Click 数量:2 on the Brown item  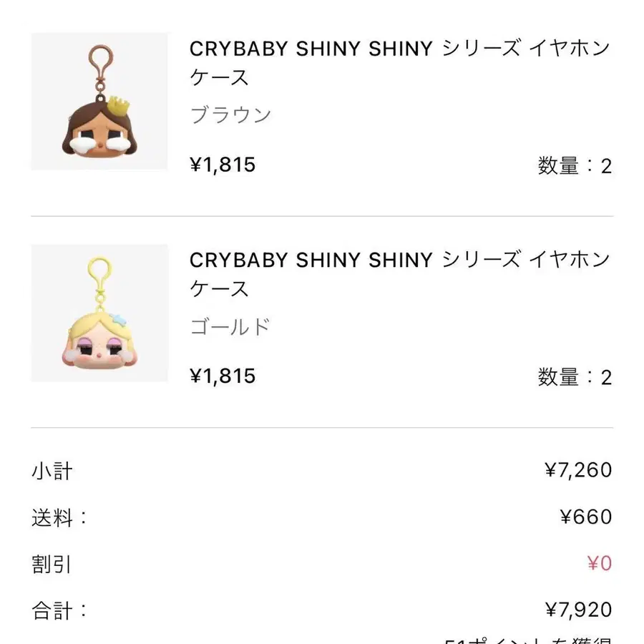tap(575, 166)
